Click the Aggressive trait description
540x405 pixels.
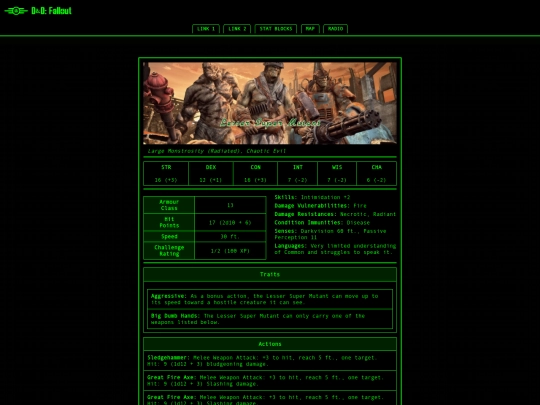(270, 299)
